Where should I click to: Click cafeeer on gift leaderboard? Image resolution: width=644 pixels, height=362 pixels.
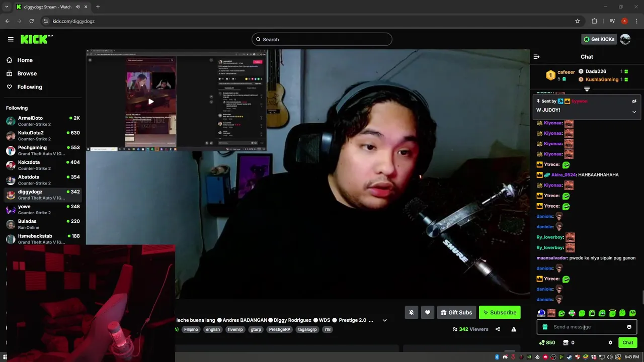pos(566,72)
